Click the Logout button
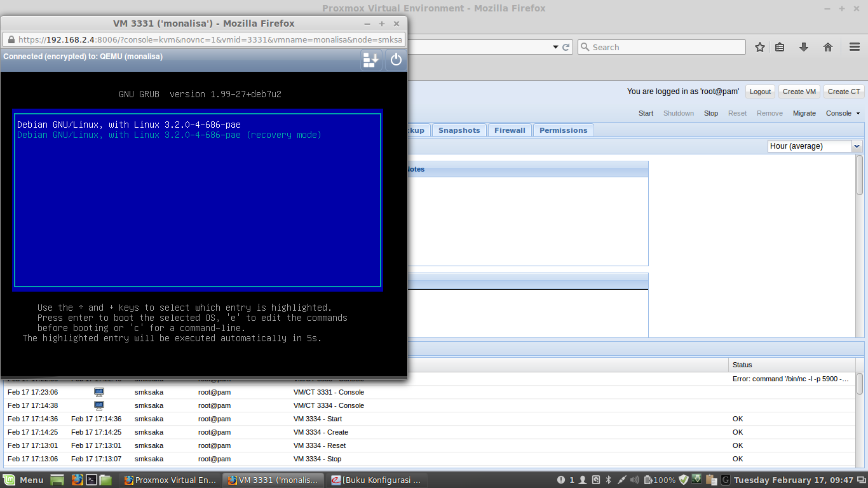The image size is (868, 488). click(x=760, y=91)
